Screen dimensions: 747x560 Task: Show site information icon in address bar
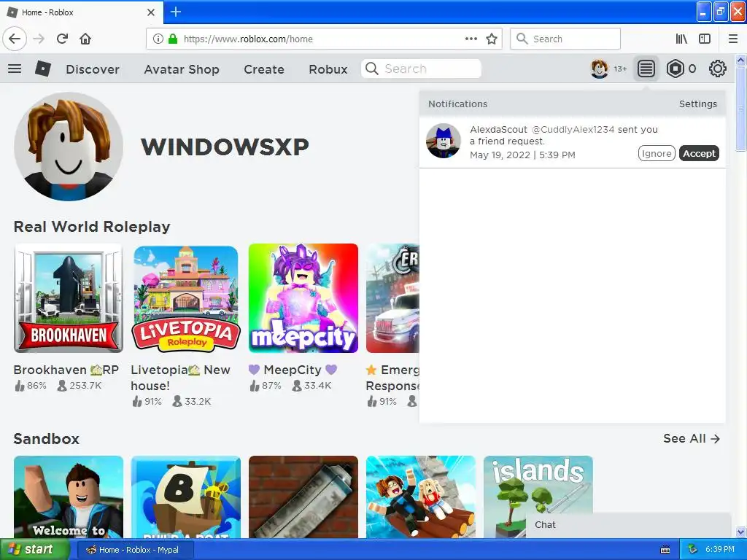pos(158,39)
